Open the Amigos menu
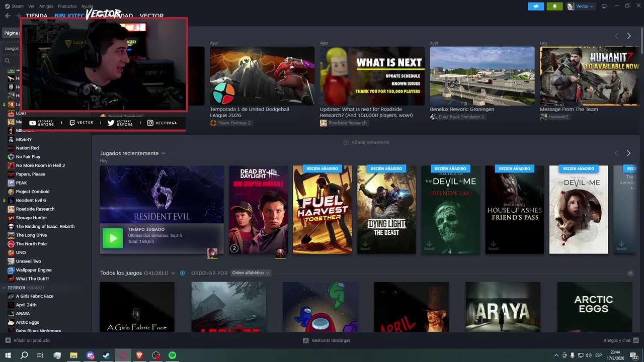This screenshot has width=644, height=362. (46, 6)
